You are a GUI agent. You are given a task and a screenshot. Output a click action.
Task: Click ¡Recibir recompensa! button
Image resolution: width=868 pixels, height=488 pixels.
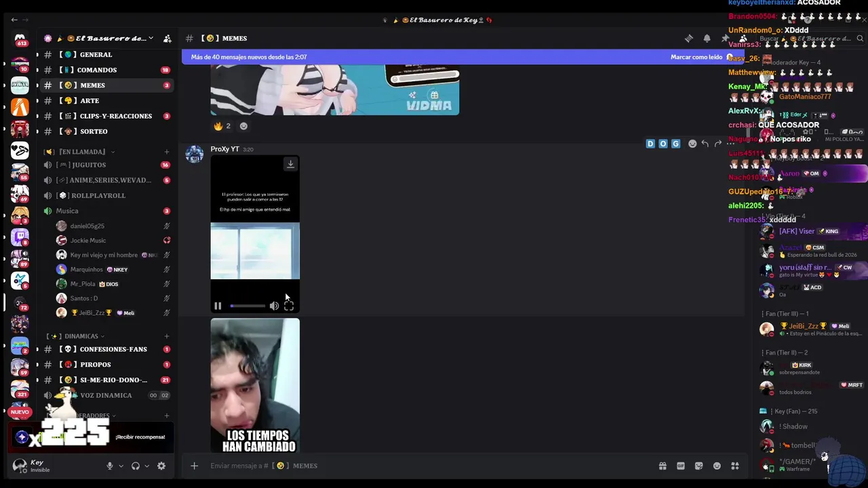pos(140,437)
